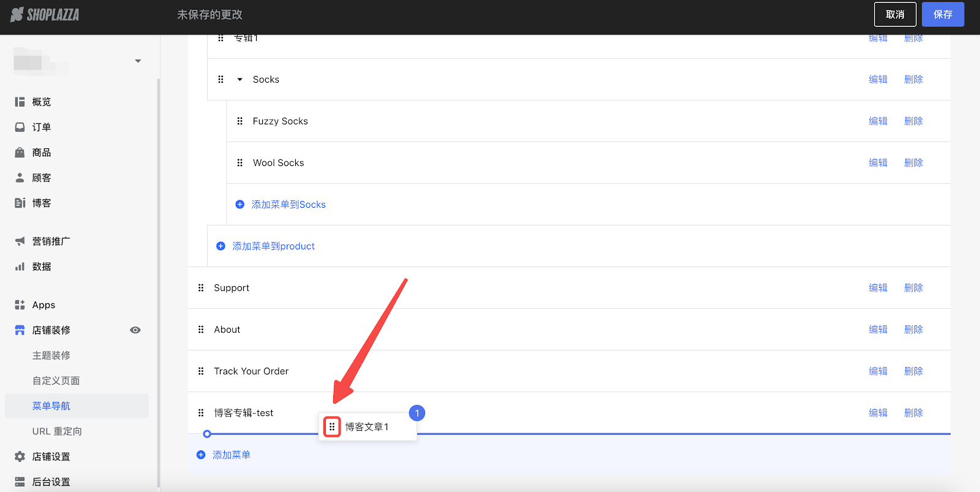
Task: Click 添加菜单到product link text
Action: [273, 246]
